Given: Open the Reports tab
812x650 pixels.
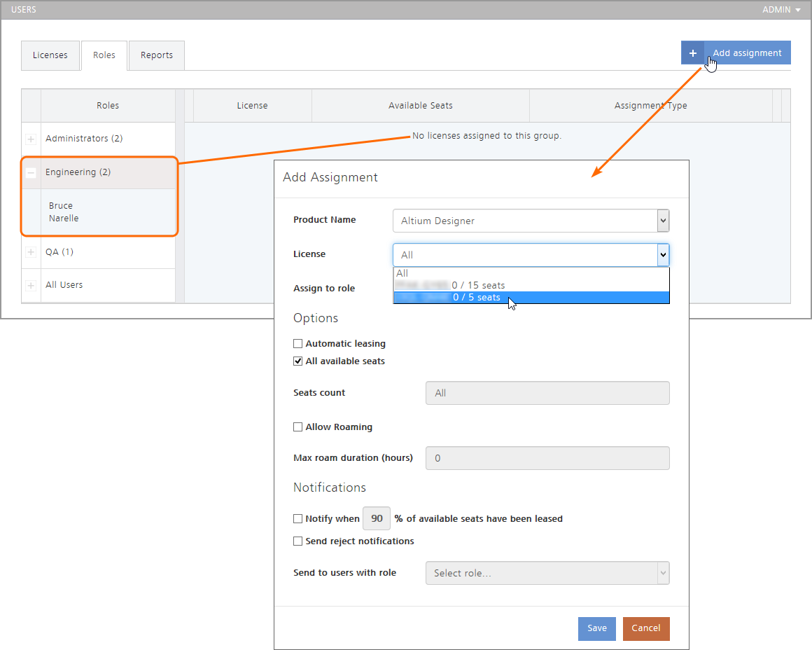Looking at the screenshot, I should [156, 55].
